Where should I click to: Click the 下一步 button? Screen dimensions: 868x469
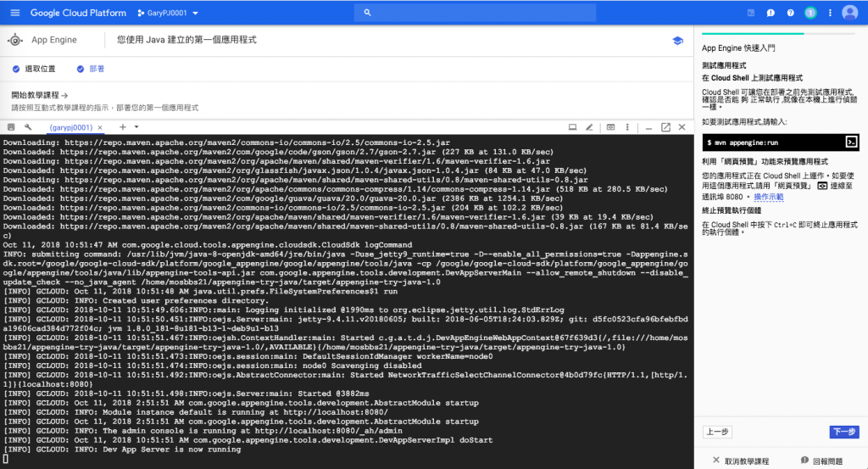844,432
